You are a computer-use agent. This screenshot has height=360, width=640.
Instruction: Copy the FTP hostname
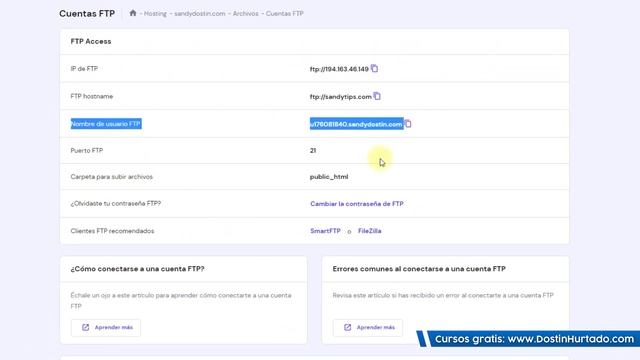click(x=377, y=96)
